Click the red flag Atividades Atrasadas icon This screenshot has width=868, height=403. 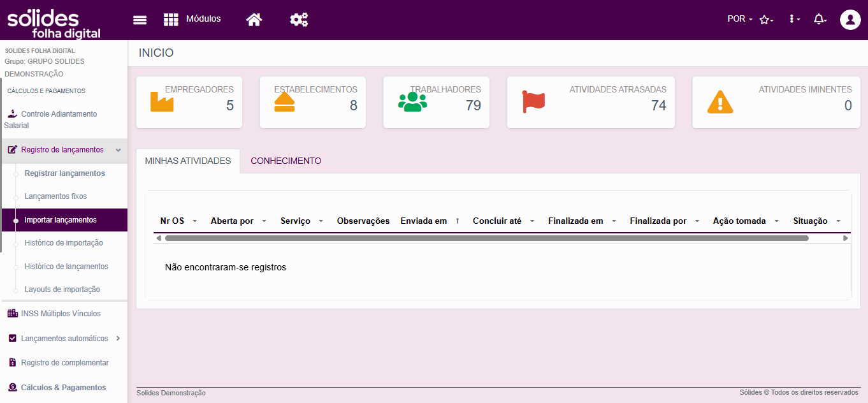pyautogui.click(x=533, y=102)
